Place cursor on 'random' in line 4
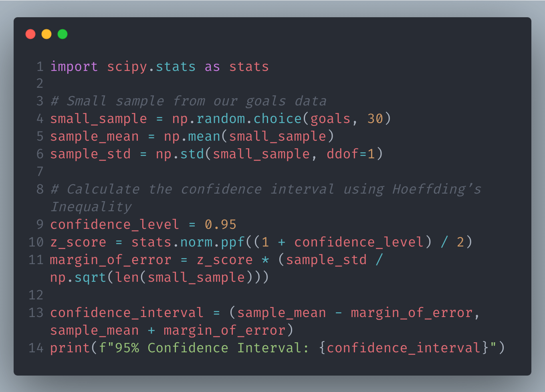Viewport: 545px width, 392px height. 221,119
